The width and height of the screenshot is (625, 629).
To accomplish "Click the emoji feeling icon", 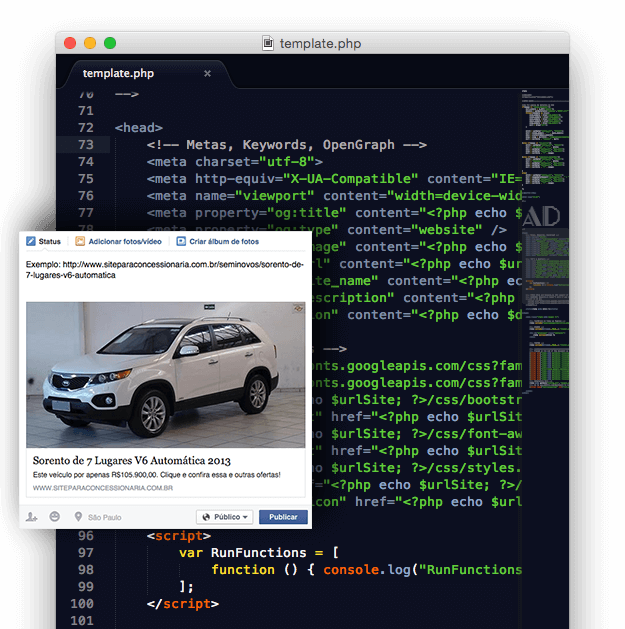I will click(x=55, y=517).
